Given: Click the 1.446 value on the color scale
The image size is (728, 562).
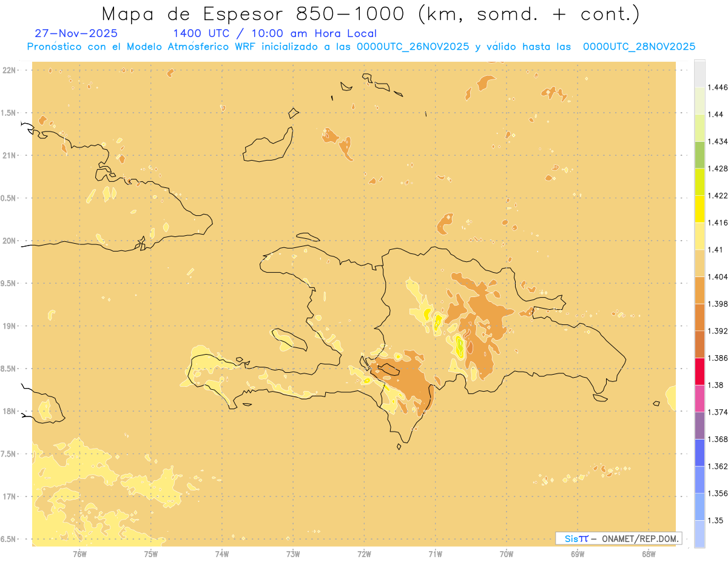Looking at the screenshot, I should 718,87.
